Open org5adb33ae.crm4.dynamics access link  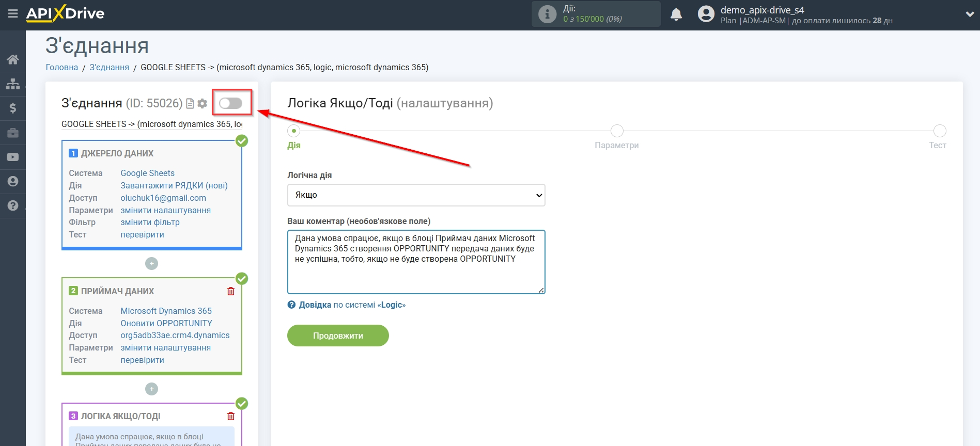click(x=175, y=336)
